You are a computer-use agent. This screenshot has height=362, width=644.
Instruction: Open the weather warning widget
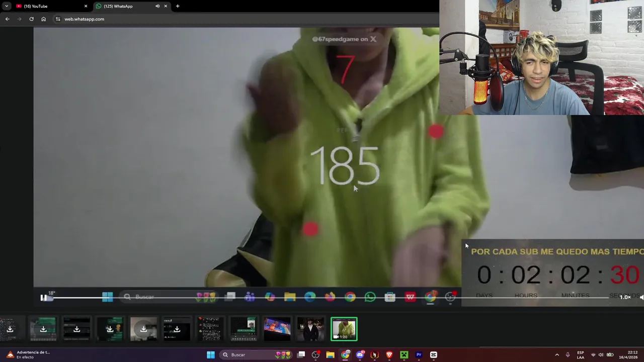[29, 355]
